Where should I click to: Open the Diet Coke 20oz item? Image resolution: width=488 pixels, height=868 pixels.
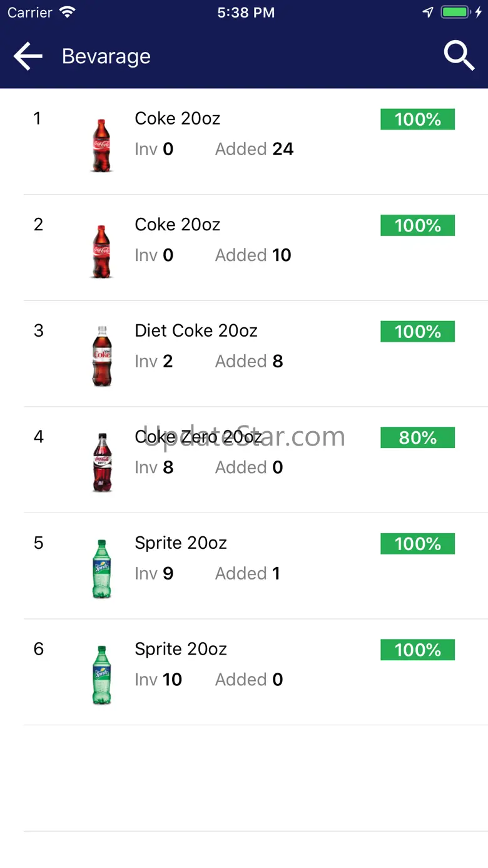(196, 330)
